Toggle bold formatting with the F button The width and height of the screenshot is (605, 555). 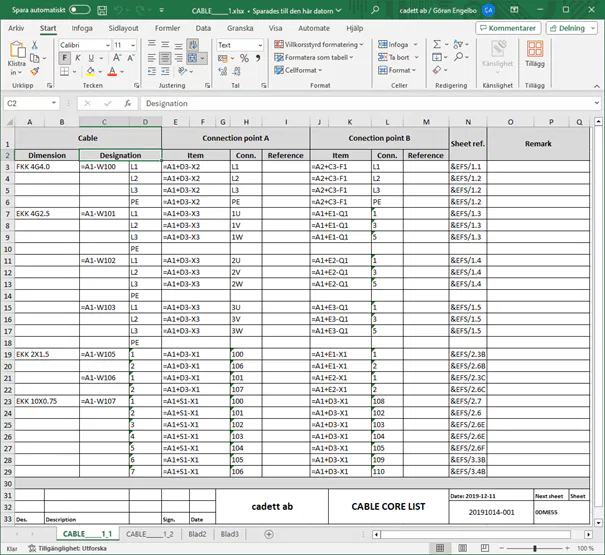tap(64, 58)
